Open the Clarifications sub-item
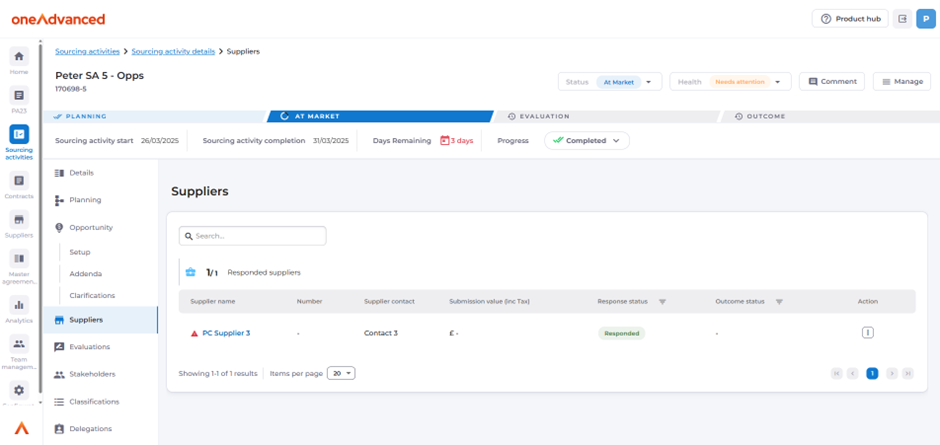Image resolution: width=940 pixels, height=445 pixels. click(92, 296)
